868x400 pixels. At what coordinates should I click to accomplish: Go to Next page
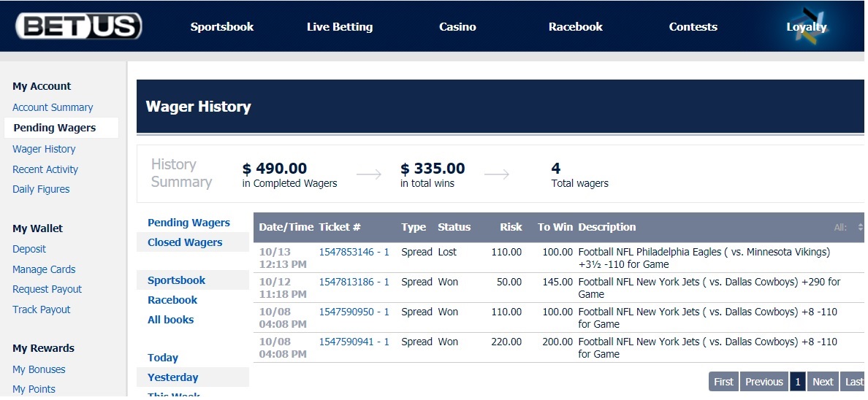(823, 382)
